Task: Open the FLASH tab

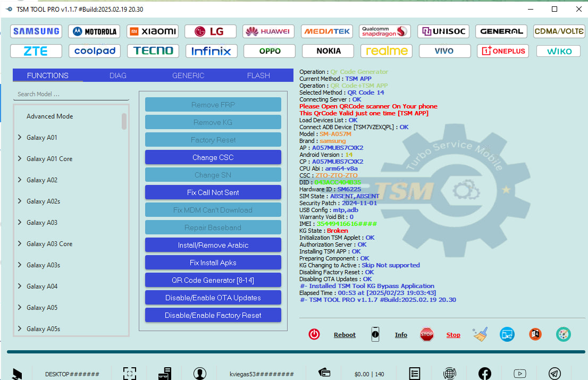Action: coord(258,75)
